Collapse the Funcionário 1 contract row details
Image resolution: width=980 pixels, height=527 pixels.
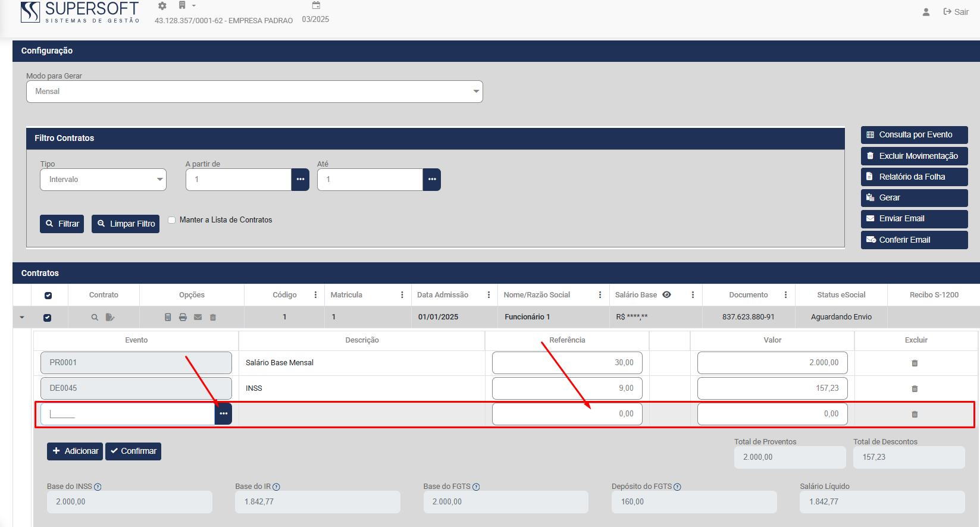[22, 318]
